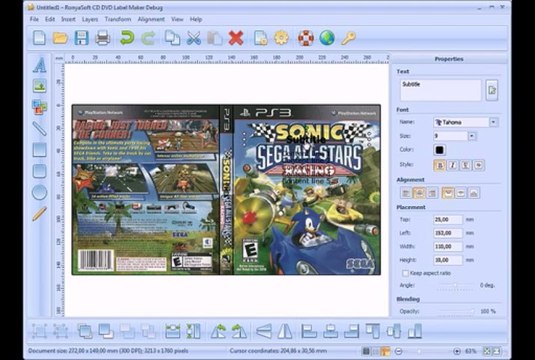535x360 pixels.
Task: Enable the Keep aspect ratio checkbox
Action: point(405,273)
